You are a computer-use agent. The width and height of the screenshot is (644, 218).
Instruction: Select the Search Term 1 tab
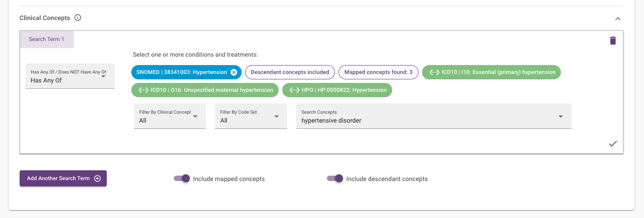click(46, 39)
